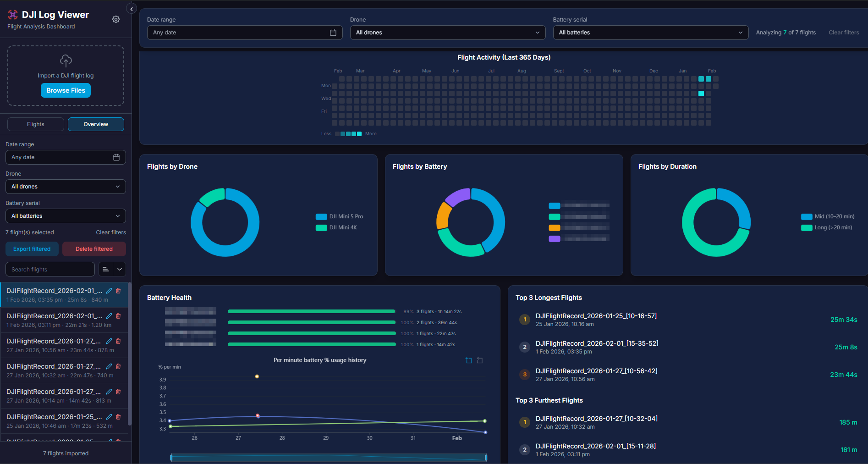Select the zoom-selection icon on battery usage chart
The width and height of the screenshot is (868, 464).
tap(469, 360)
